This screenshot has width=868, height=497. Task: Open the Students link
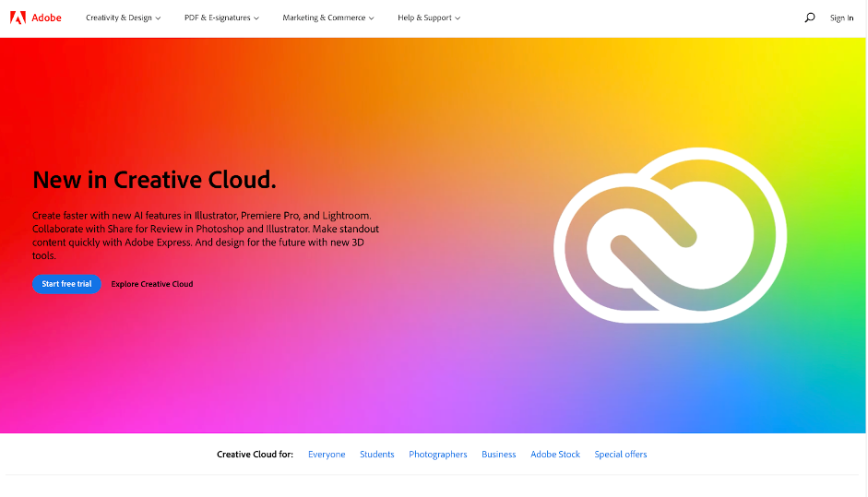(x=377, y=455)
